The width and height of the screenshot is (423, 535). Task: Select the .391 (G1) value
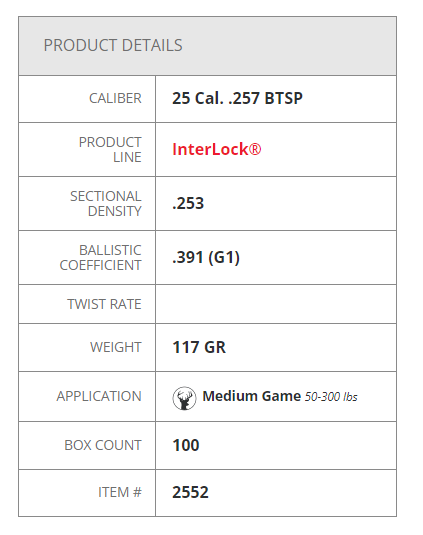[x=206, y=258]
